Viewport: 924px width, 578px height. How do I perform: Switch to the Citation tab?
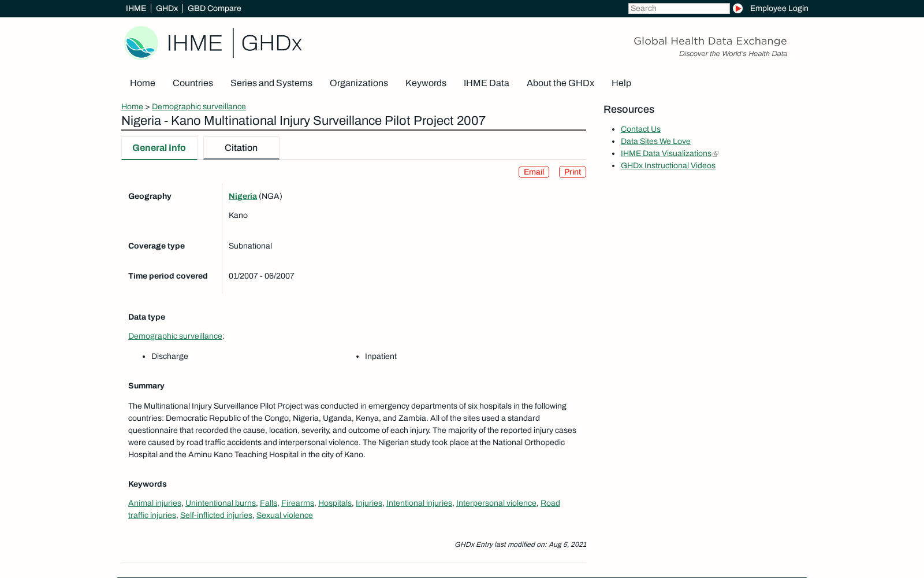[x=241, y=148]
